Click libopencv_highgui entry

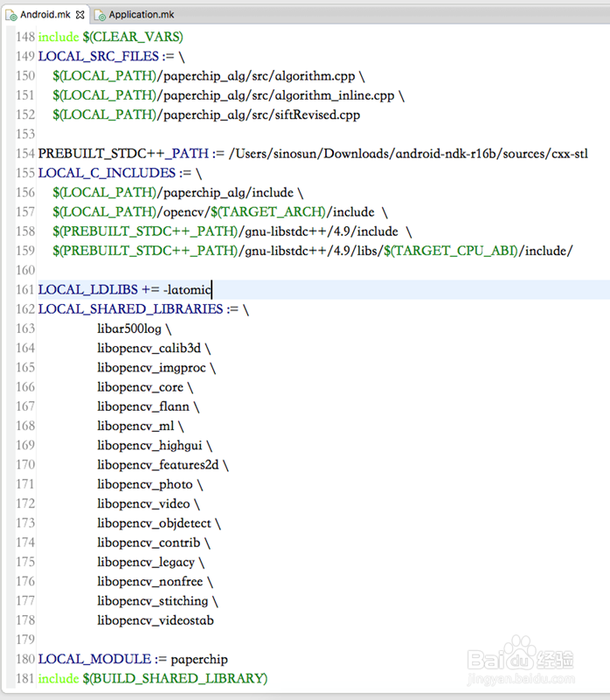(150, 445)
